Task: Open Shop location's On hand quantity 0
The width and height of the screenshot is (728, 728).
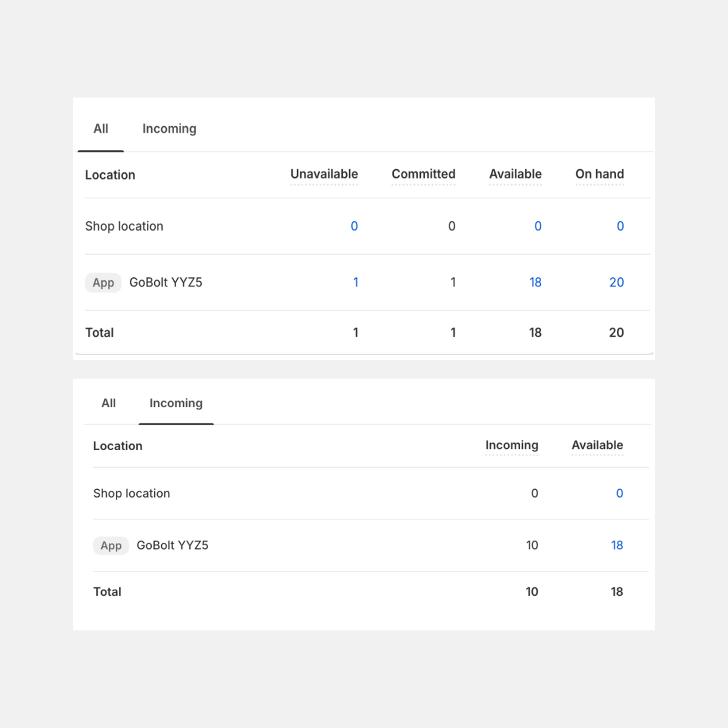Action: pos(620,226)
